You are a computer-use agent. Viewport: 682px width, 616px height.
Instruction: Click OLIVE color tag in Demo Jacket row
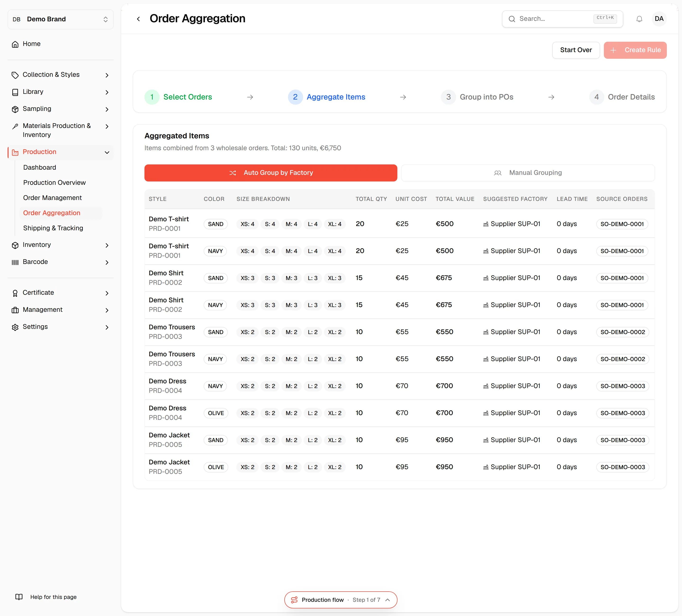tap(216, 467)
